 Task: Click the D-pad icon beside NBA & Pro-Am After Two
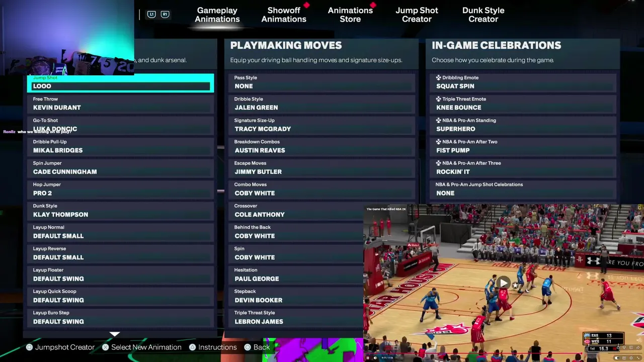coord(438,142)
